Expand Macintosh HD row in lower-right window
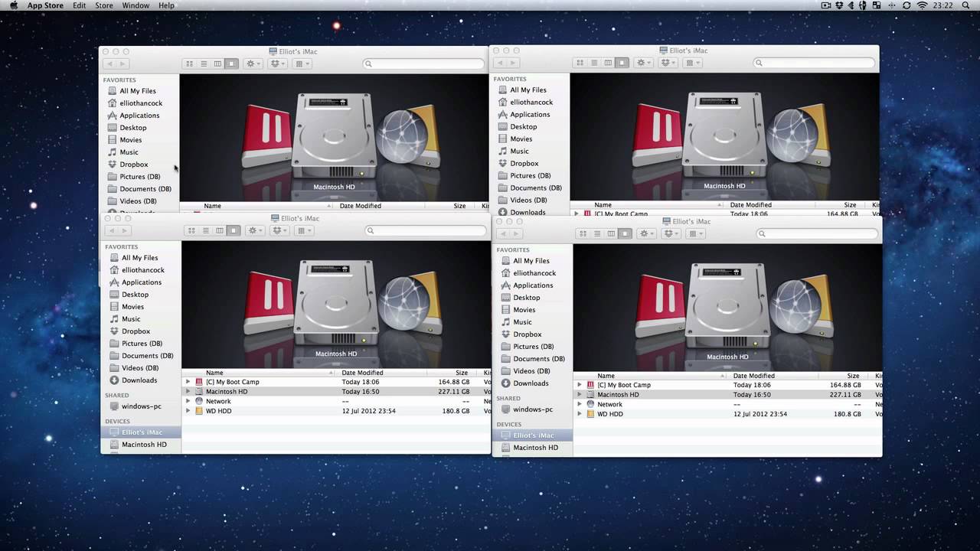Screen dimensions: 980x551 (x=580, y=395)
